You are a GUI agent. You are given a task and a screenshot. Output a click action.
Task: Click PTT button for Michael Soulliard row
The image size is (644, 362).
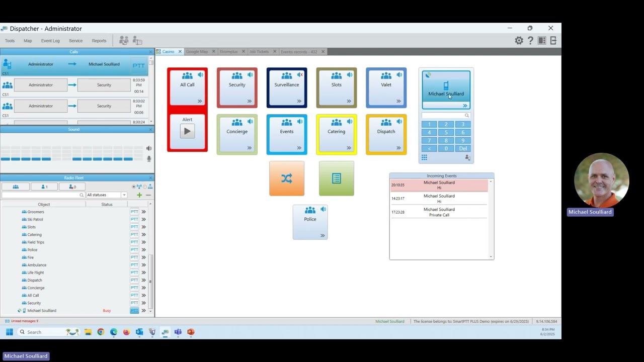click(x=134, y=311)
